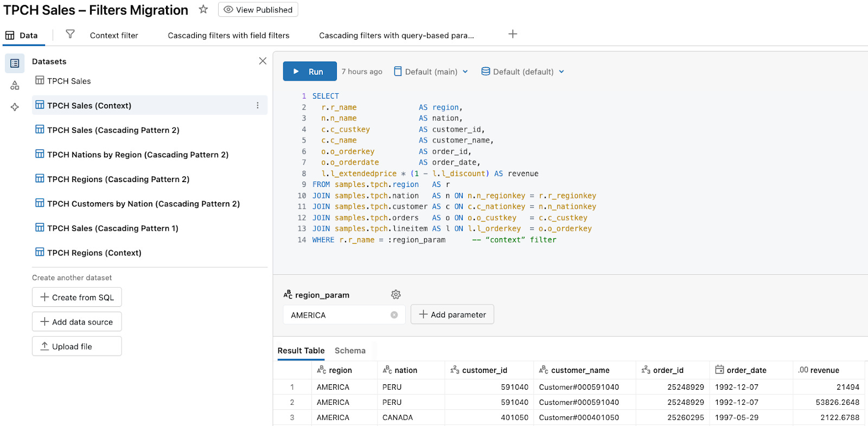Add a new page with plus icon

513,34
